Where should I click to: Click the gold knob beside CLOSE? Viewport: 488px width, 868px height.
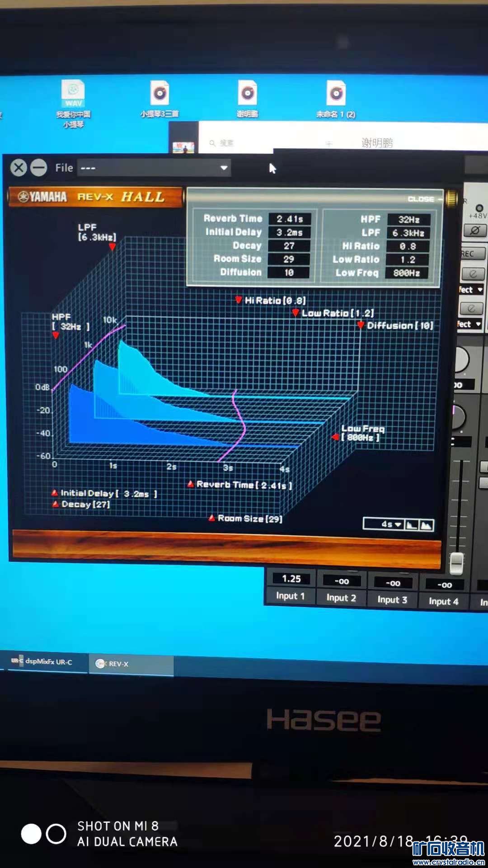tap(451, 198)
